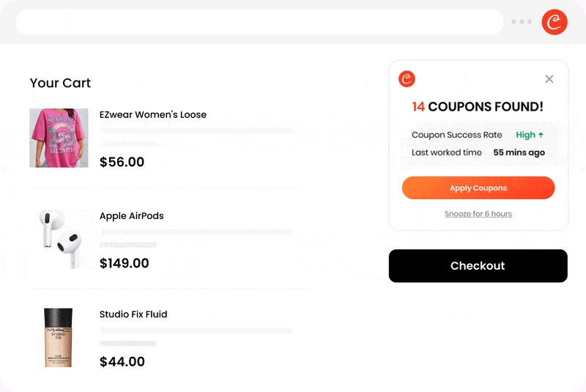Click the Your Cart heading
Screen dimensions: 586x392
click(60, 83)
